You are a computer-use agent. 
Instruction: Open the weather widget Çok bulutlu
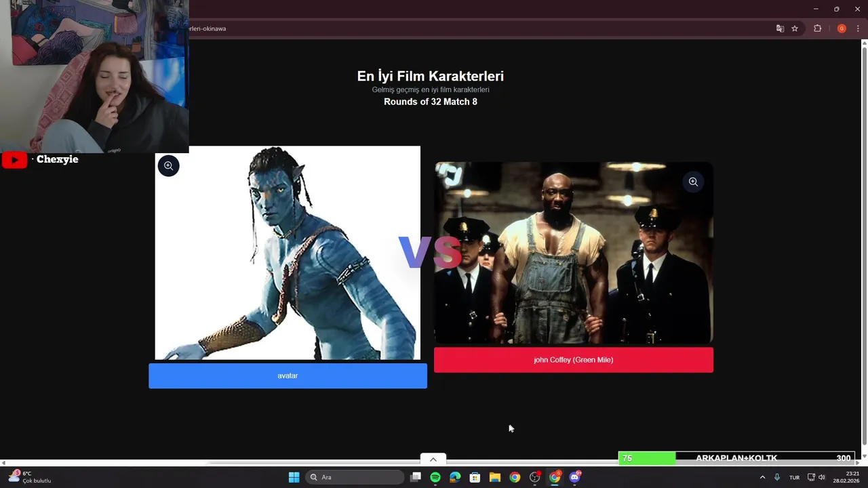coord(30,477)
